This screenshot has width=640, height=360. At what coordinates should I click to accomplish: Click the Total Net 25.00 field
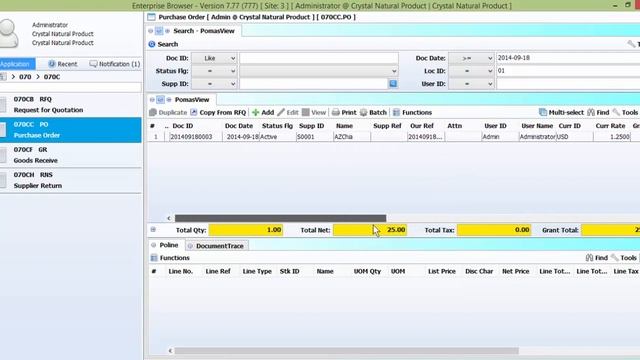tap(370, 230)
